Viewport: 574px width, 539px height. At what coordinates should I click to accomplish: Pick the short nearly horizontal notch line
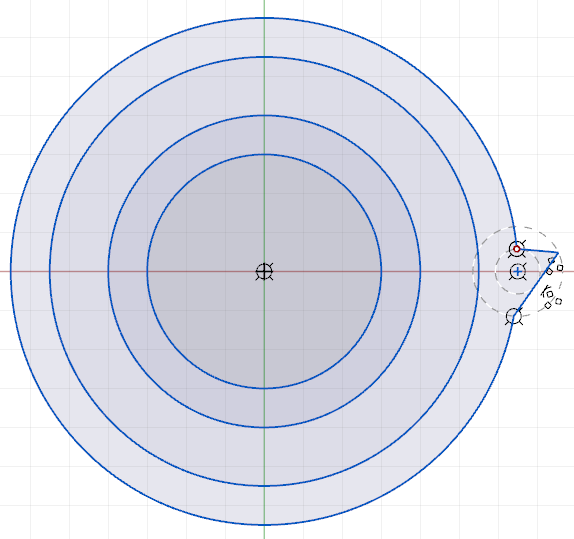pyautogui.click(x=537, y=251)
